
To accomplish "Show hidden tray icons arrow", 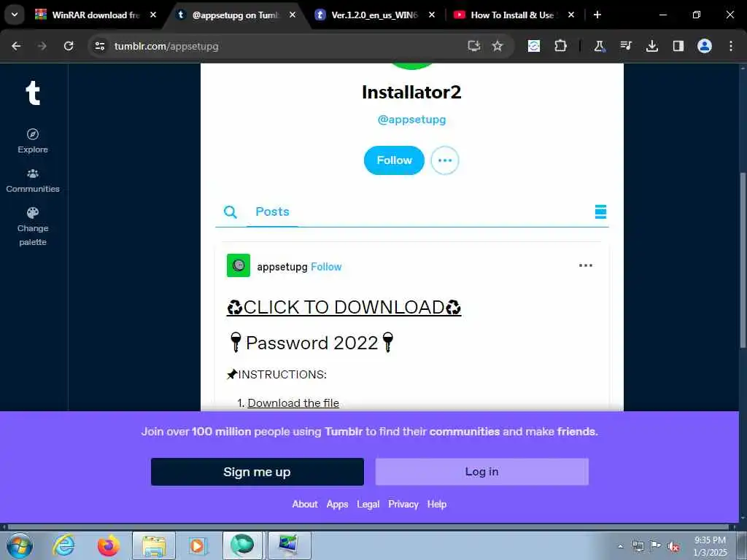I will pyautogui.click(x=620, y=546).
